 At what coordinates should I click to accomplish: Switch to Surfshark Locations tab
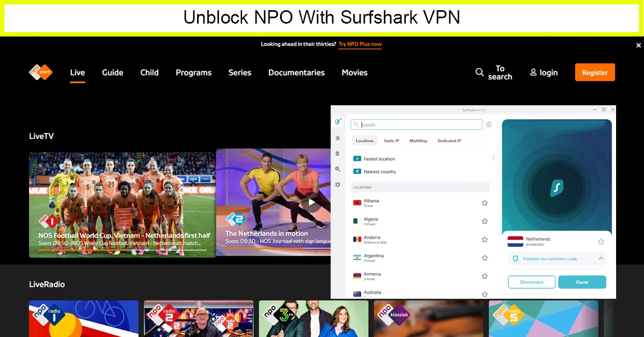pyautogui.click(x=365, y=141)
